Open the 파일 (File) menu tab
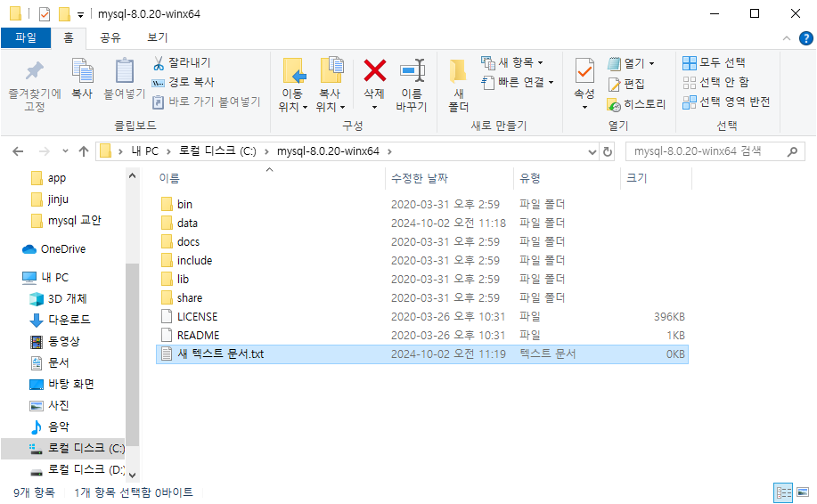Image resolution: width=817 pixels, height=504 pixels. pos(26,37)
